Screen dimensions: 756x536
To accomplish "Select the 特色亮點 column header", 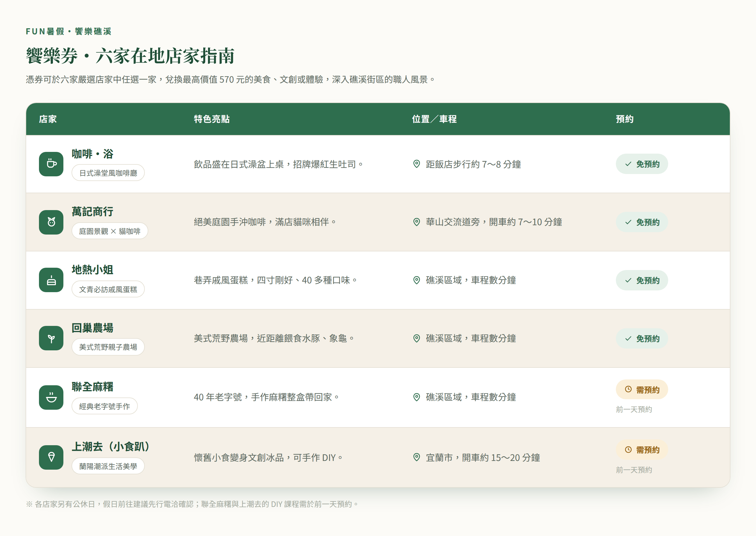I will 212,119.
